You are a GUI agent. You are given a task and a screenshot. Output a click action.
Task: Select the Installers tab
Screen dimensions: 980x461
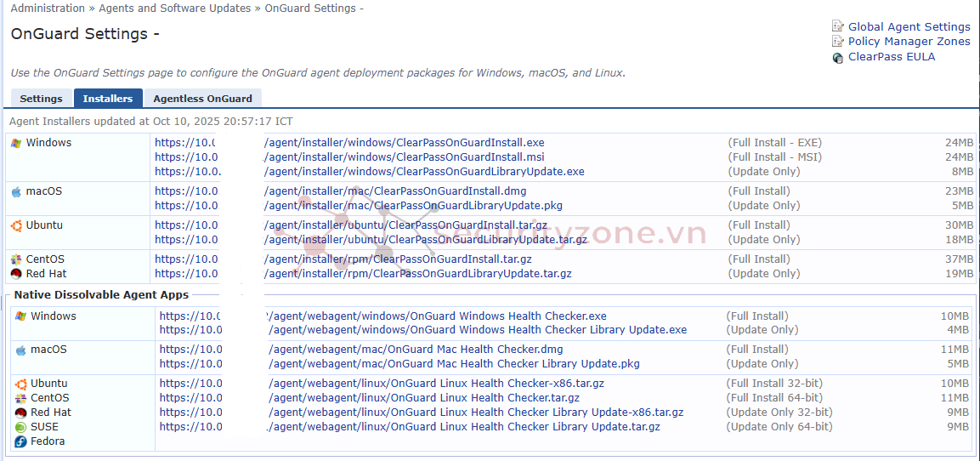point(108,99)
